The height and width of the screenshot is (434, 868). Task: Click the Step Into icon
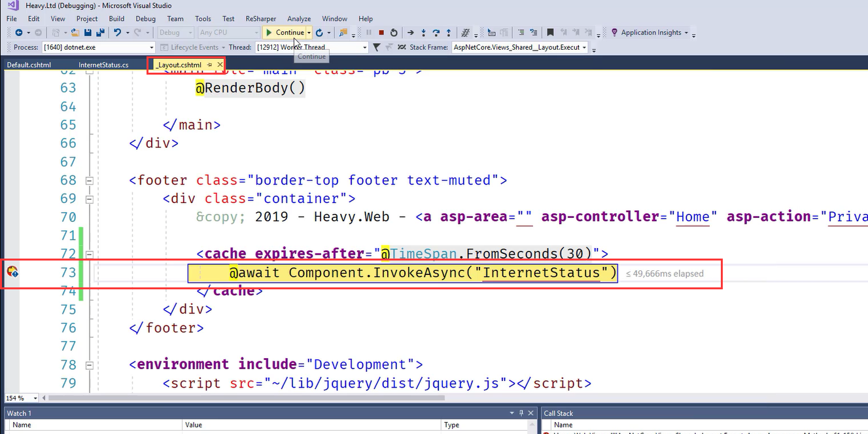pyautogui.click(x=424, y=33)
